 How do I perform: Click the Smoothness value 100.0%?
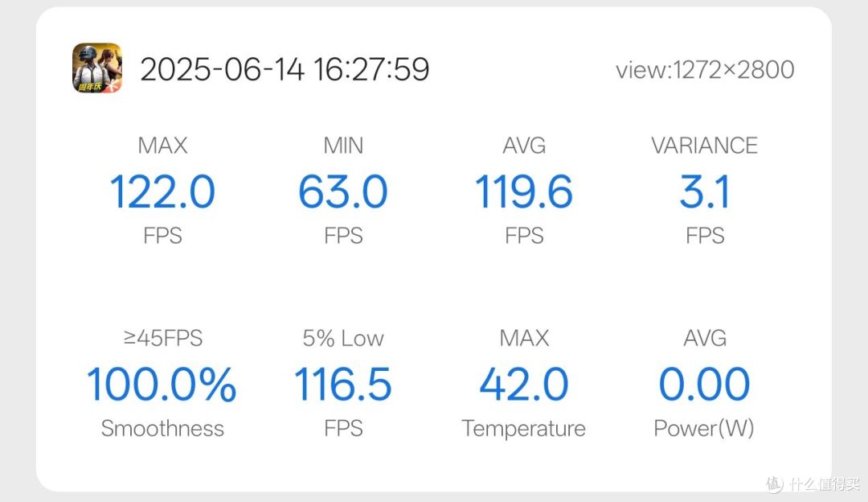(x=162, y=384)
